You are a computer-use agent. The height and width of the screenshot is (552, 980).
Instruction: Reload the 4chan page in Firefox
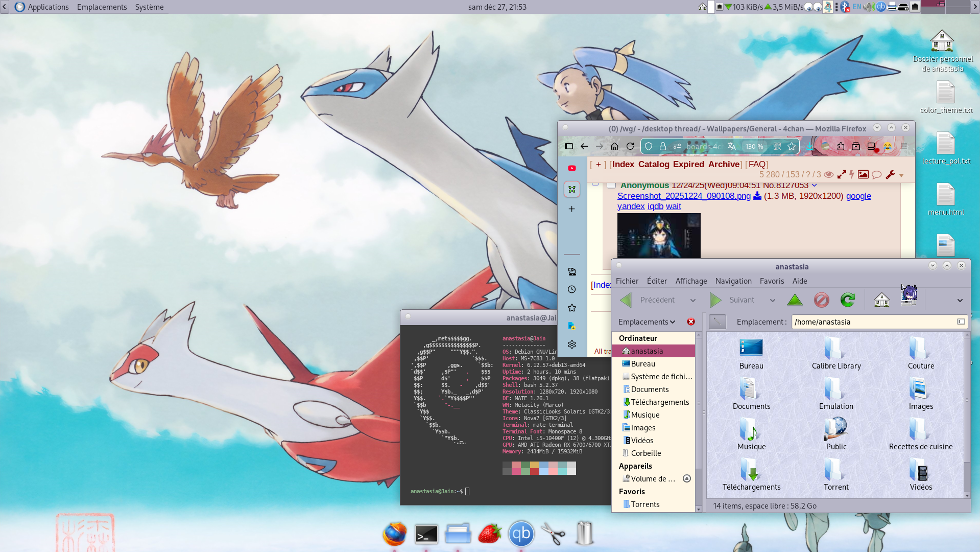point(630,146)
